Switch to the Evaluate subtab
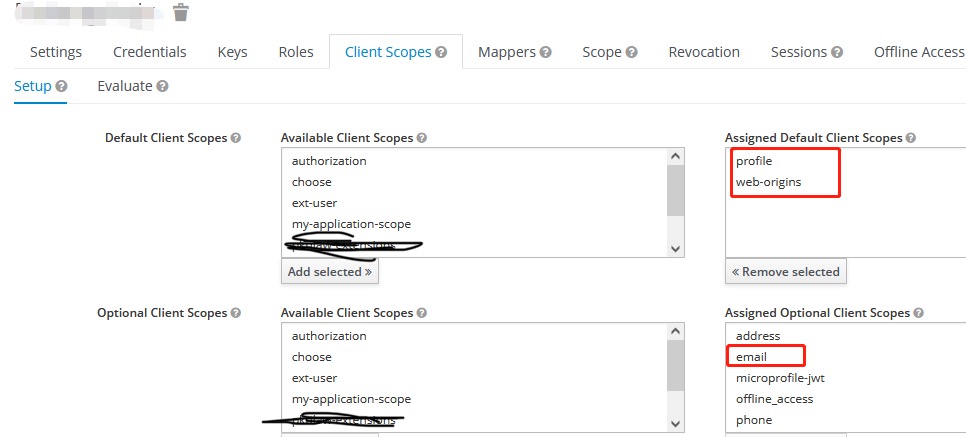 (125, 87)
